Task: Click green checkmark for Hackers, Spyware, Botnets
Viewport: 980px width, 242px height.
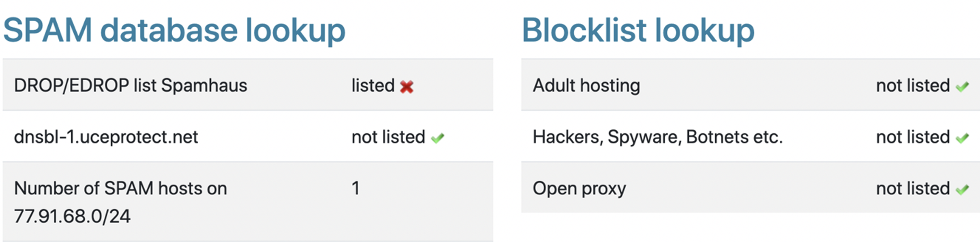Action: click(x=962, y=138)
